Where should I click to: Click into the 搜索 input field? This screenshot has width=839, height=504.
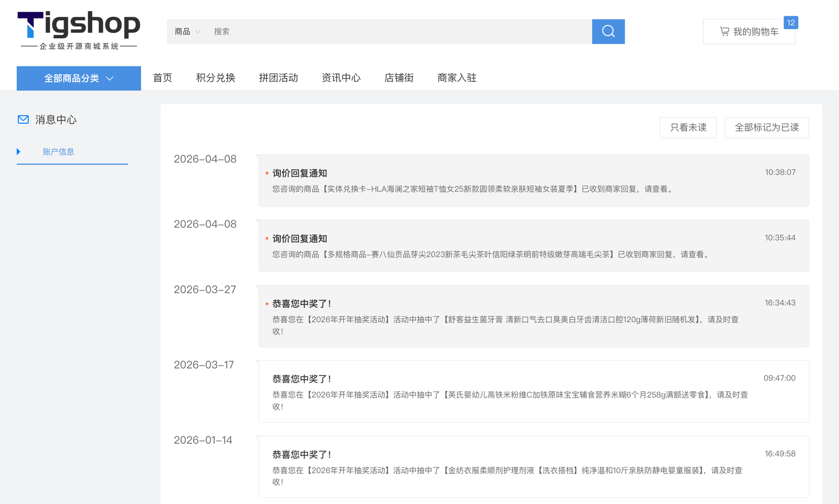[399, 31]
